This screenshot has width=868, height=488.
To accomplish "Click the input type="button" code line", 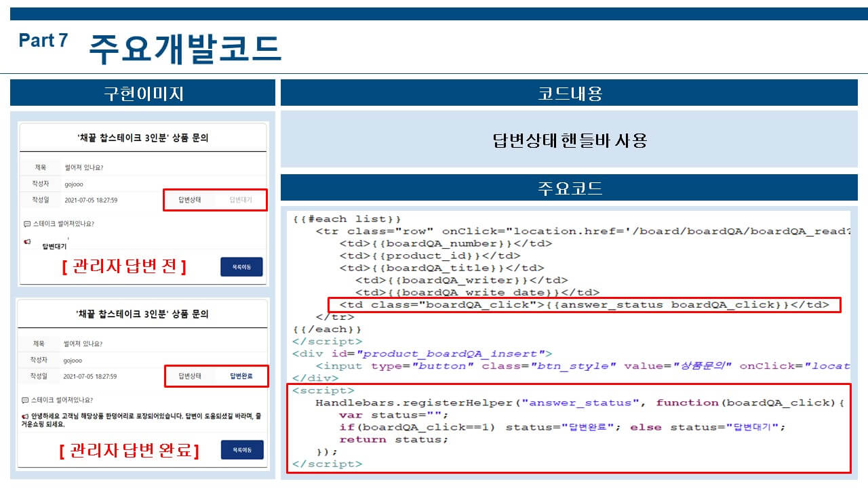I will click(x=583, y=365).
